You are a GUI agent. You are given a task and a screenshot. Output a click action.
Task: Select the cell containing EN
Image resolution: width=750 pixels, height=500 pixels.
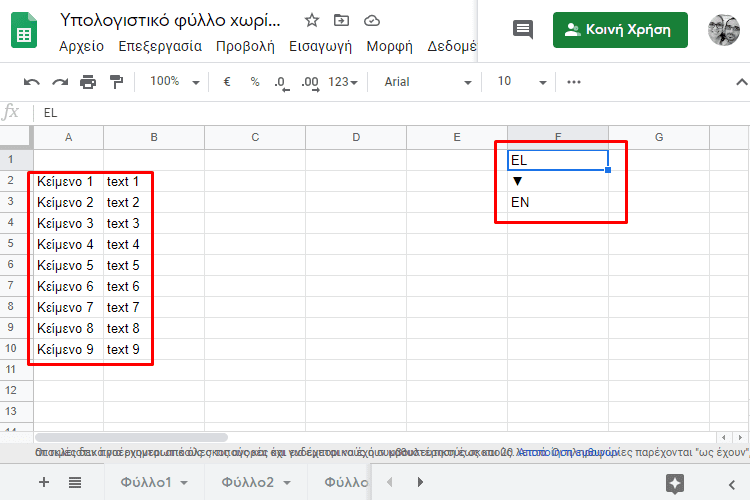558,202
